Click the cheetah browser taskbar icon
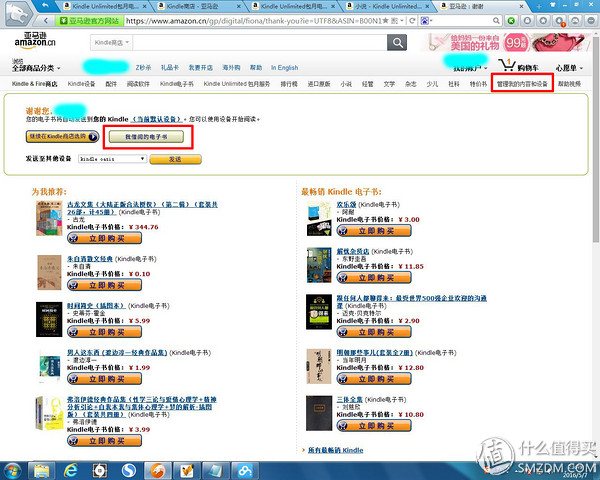Image resolution: width=600 pixels, height=480 pixels. pos(158,471)
